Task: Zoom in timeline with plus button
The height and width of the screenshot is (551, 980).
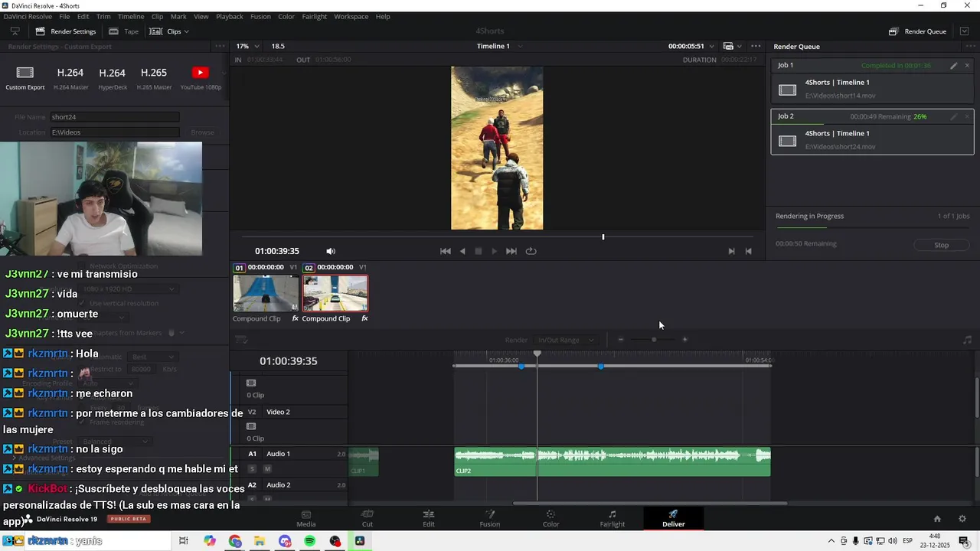Action: (684, 340)
